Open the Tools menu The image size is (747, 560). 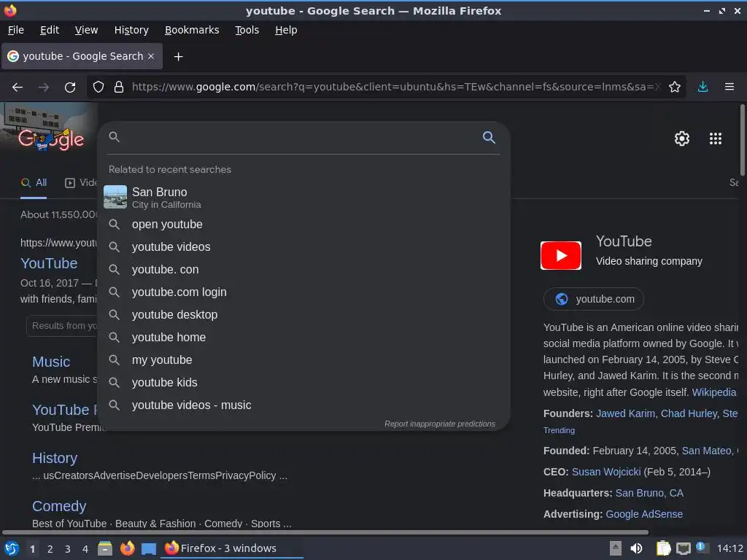(247, 30)
